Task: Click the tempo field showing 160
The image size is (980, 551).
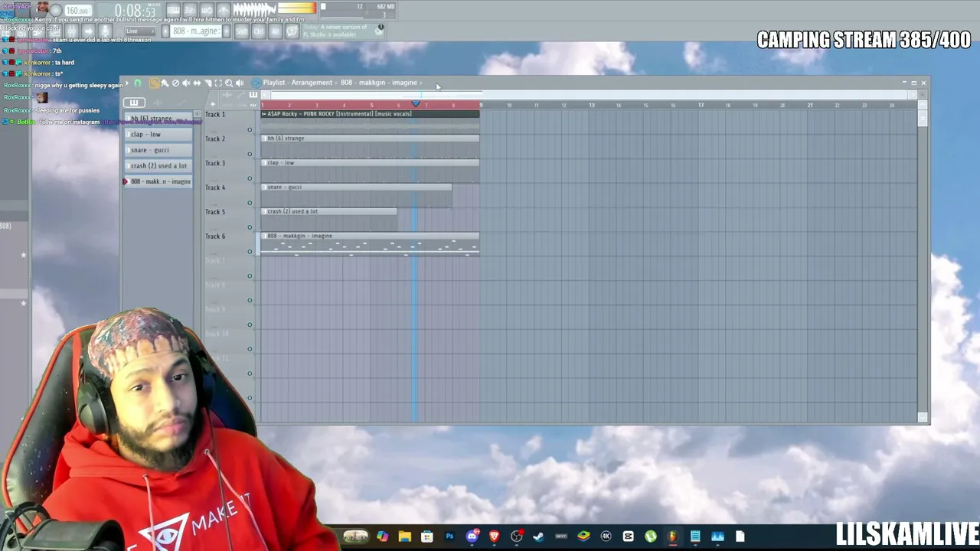Action: [x=77, y=11]
